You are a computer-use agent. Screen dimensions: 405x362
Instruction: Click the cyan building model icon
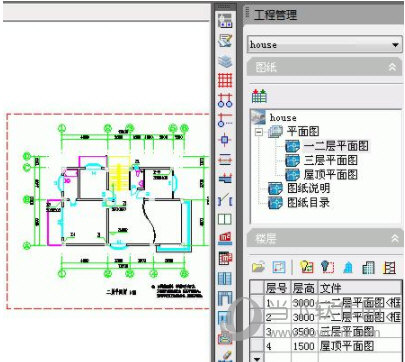348,267
